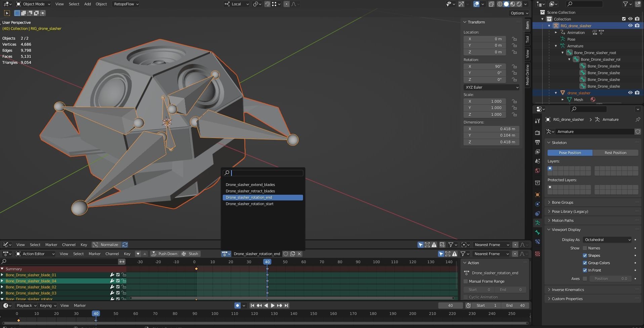Open the Tool properties tab icon
644x328 pixels.
point(538,121)
